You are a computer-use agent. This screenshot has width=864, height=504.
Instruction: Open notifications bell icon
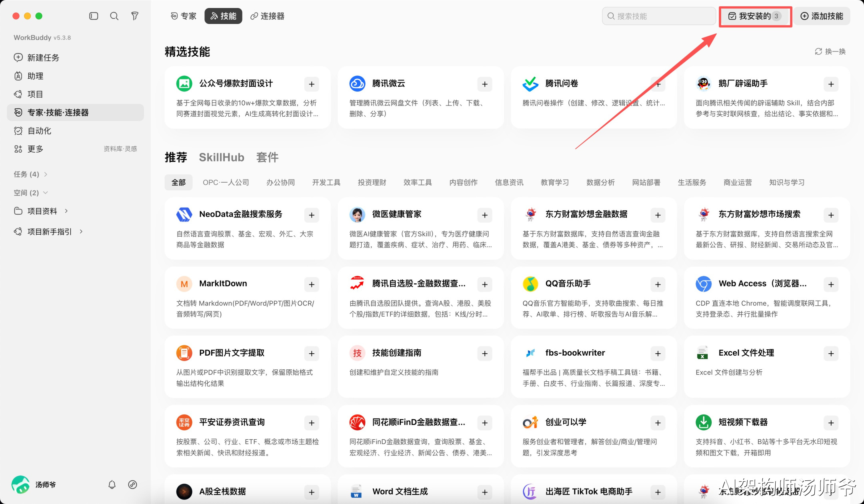112,485
